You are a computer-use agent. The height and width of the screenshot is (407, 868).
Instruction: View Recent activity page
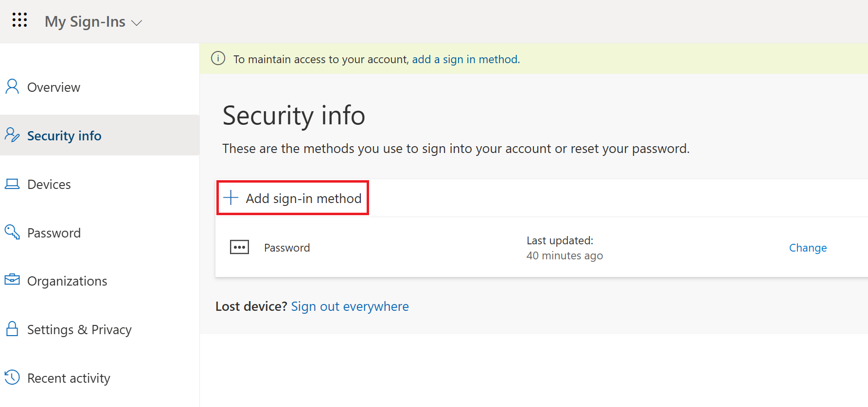click(x=69, y=378)
